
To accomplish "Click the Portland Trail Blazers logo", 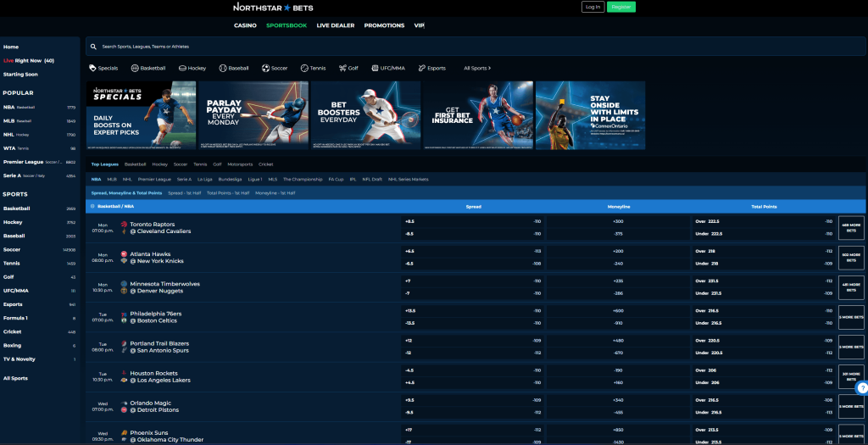I will click(x=124, y=344).
